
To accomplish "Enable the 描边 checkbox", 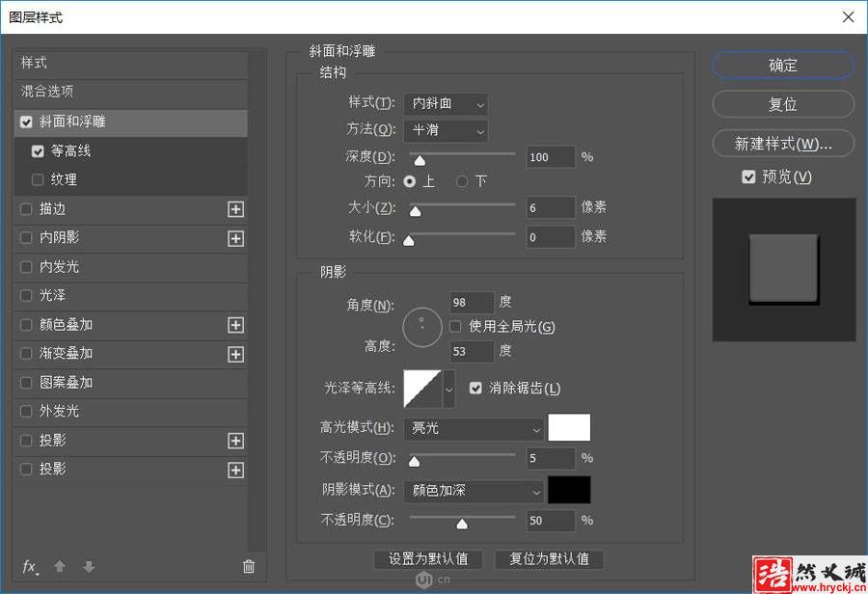I will pos(26,209).
